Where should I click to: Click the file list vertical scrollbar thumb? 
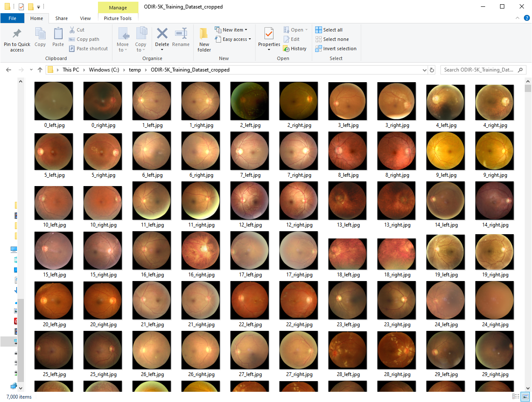(x=528, y=89)
